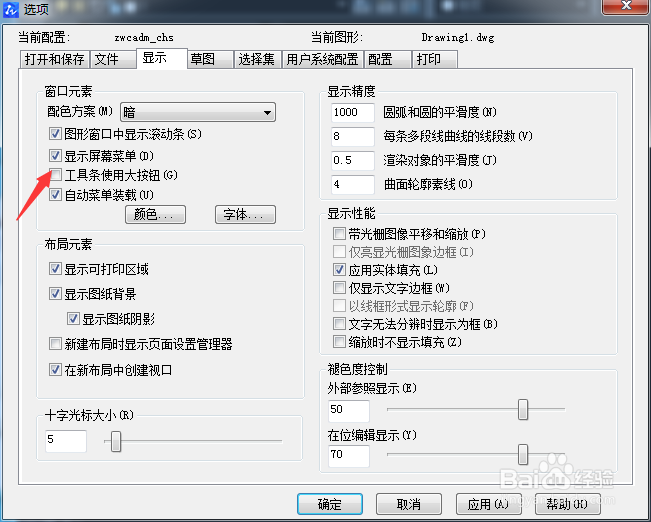The height and width of the screenshot is (522, 651).
Task: Click the 十字光标大小 slider handle
Action: click(x=116, y=441)
